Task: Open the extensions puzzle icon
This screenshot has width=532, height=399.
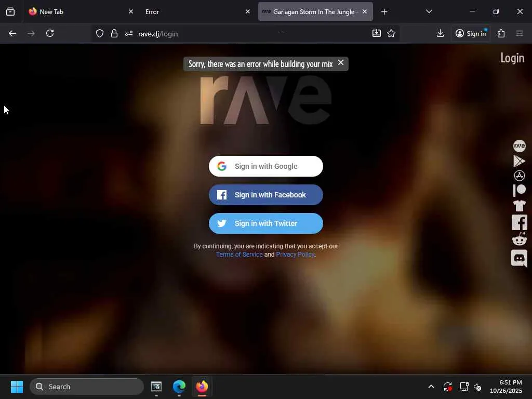Action: pos(501,33)
